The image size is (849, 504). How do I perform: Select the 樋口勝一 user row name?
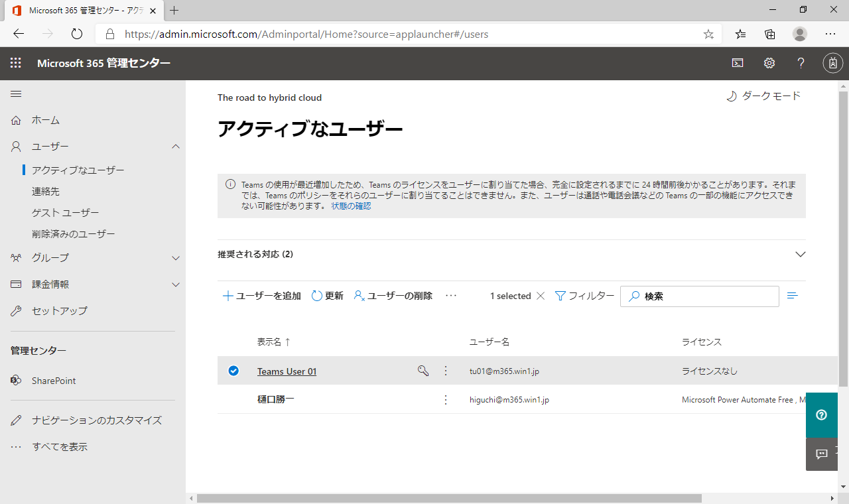(x=275, y=400)
